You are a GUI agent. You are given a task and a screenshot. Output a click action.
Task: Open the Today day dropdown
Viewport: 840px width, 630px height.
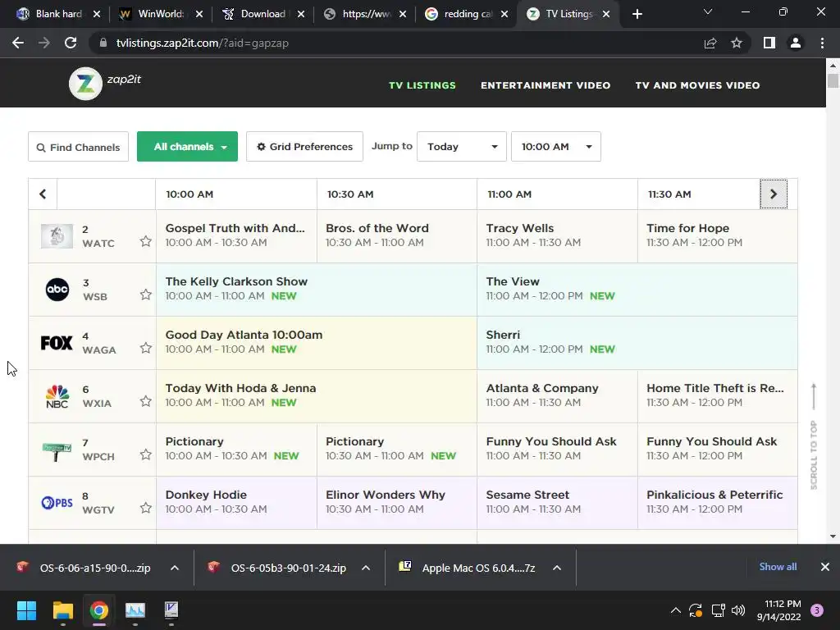click(461, 146)
